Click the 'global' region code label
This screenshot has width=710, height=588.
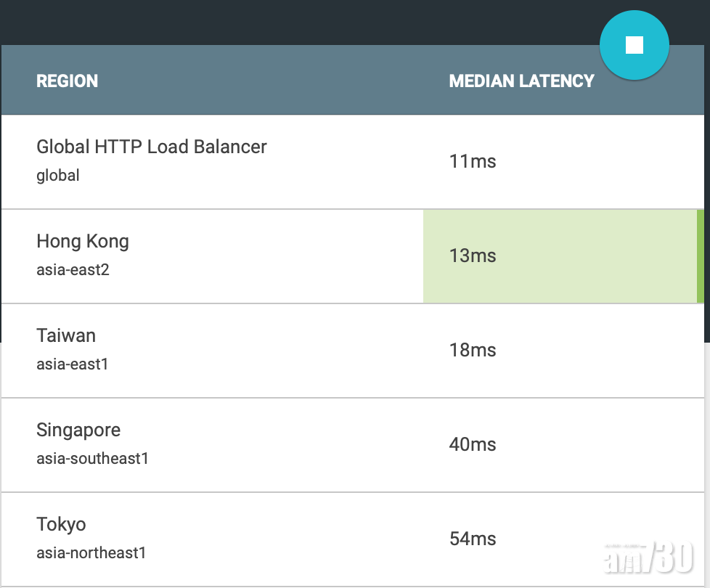click(58, 176)
